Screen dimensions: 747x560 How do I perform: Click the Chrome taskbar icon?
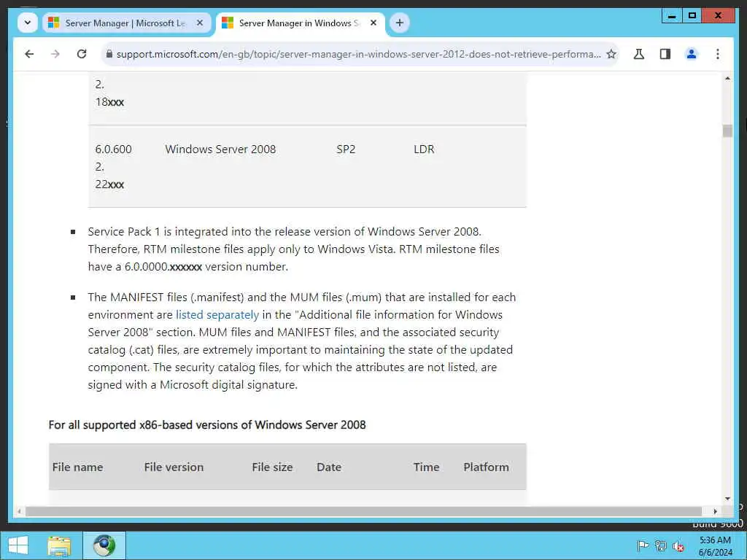point(104,545)
